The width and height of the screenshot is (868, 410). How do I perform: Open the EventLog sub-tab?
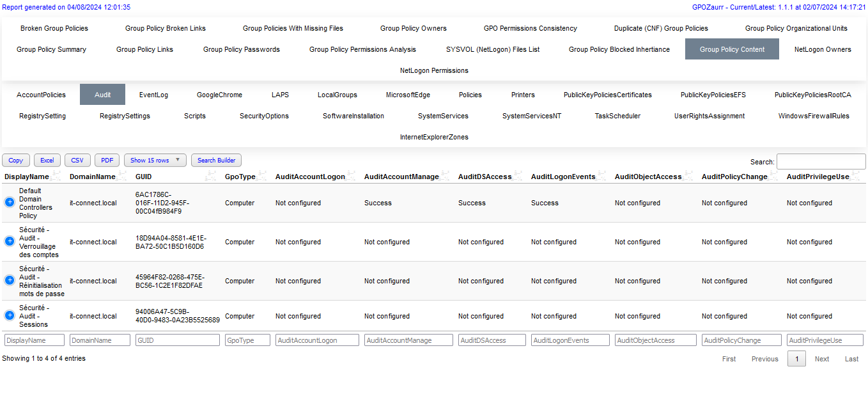pyautogui.click(x=153, y=95)
